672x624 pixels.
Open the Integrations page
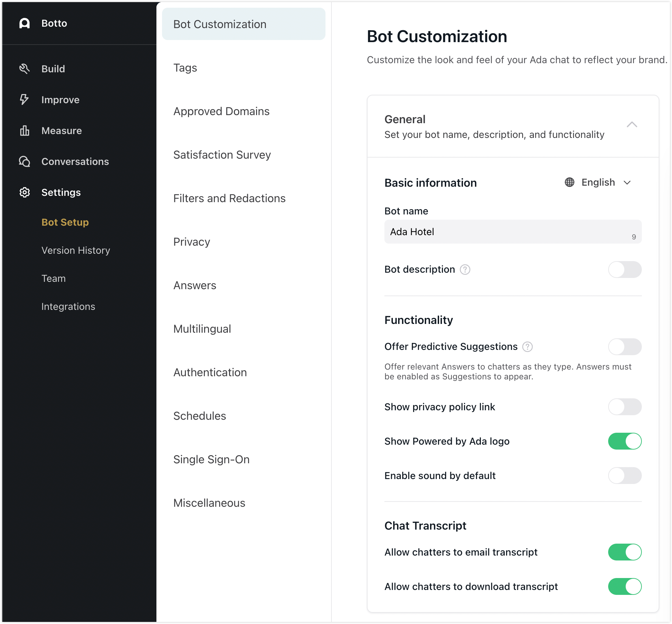68,306
